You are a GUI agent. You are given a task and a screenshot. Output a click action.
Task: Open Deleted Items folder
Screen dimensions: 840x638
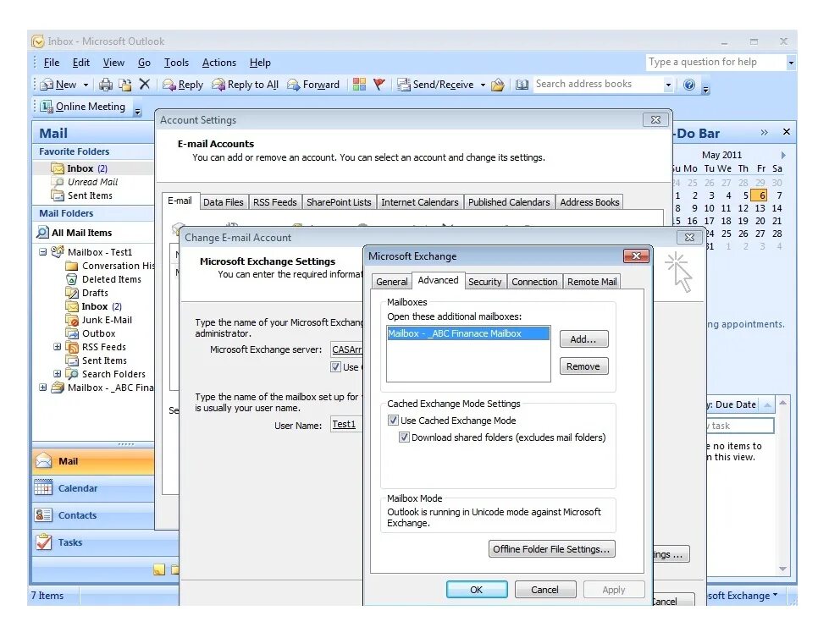[103, 279]
